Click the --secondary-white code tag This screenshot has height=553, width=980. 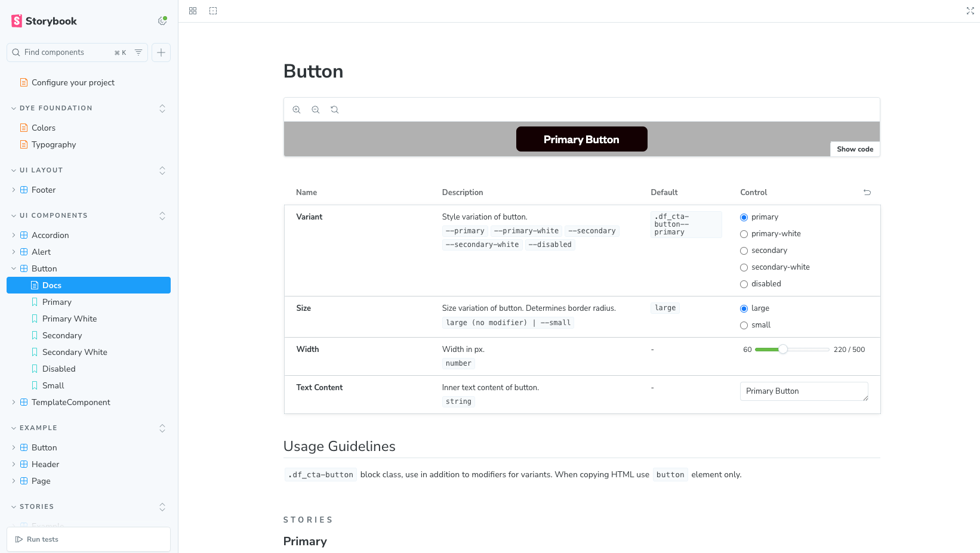(x=482, y=245)
